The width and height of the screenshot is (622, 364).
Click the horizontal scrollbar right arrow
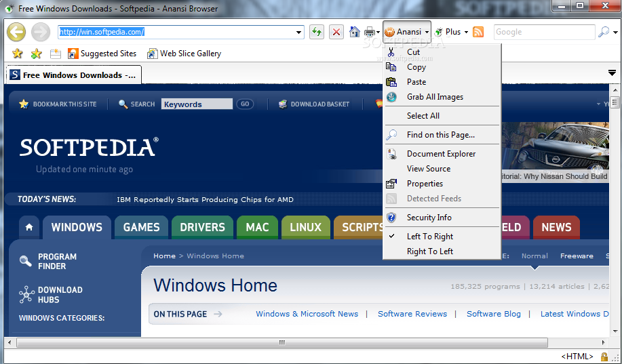click(x=604, y=342)
